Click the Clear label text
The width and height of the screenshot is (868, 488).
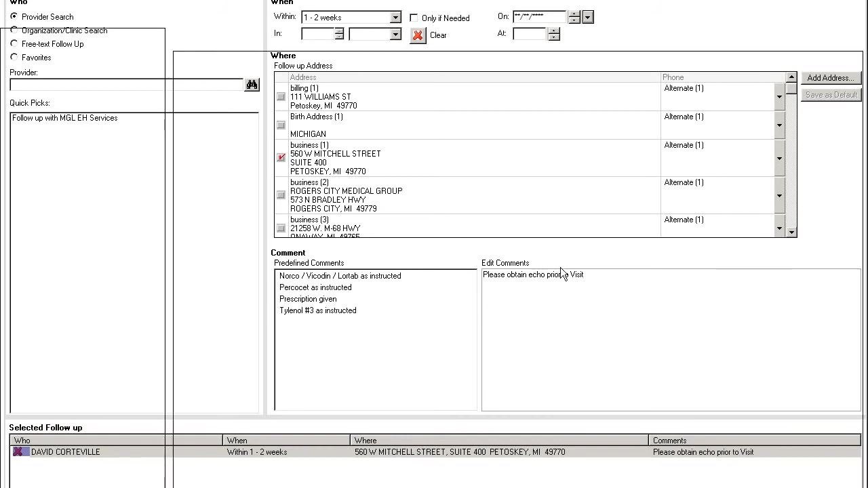pos(438,35)
